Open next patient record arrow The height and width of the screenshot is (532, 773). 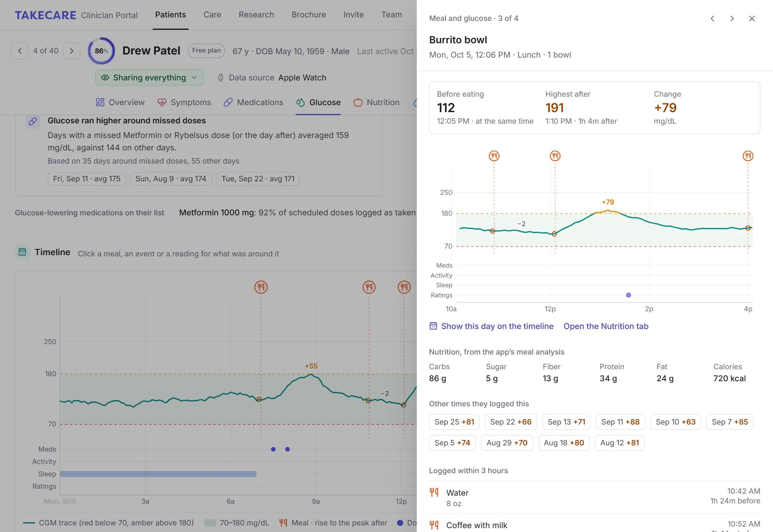tap(72, 51)
